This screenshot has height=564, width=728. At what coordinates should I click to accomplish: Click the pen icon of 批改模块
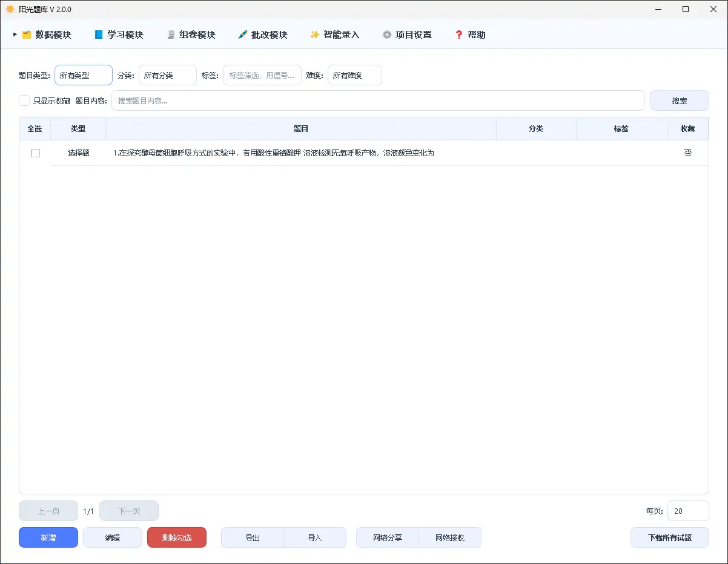(x=243, y=35)
